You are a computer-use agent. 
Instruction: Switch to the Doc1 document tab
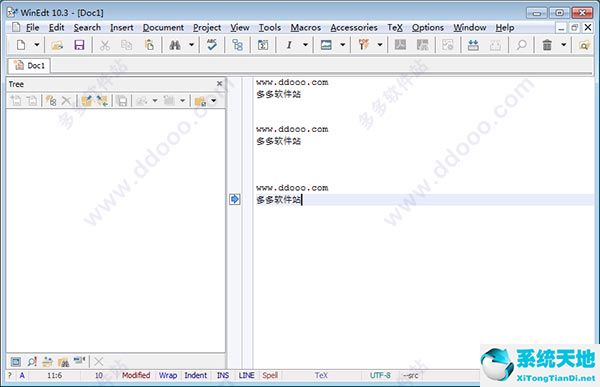[29, 65]
